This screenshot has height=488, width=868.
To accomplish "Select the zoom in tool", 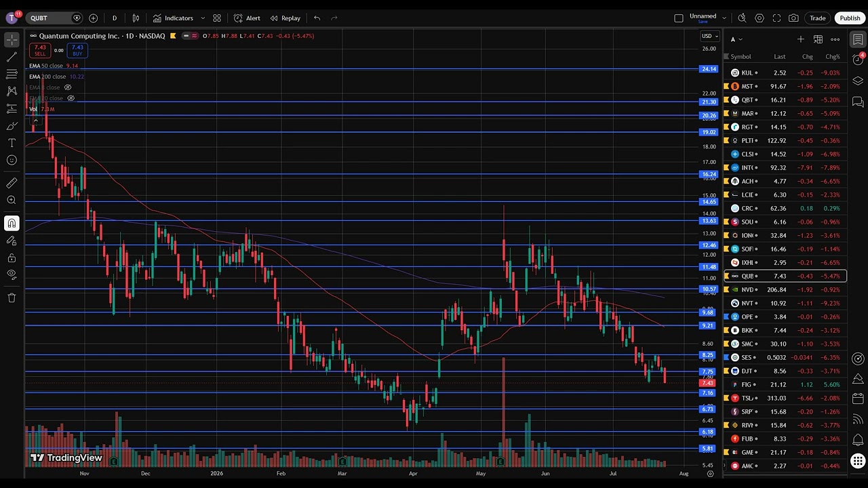I will pyautogui.click(x=12, y=200).
